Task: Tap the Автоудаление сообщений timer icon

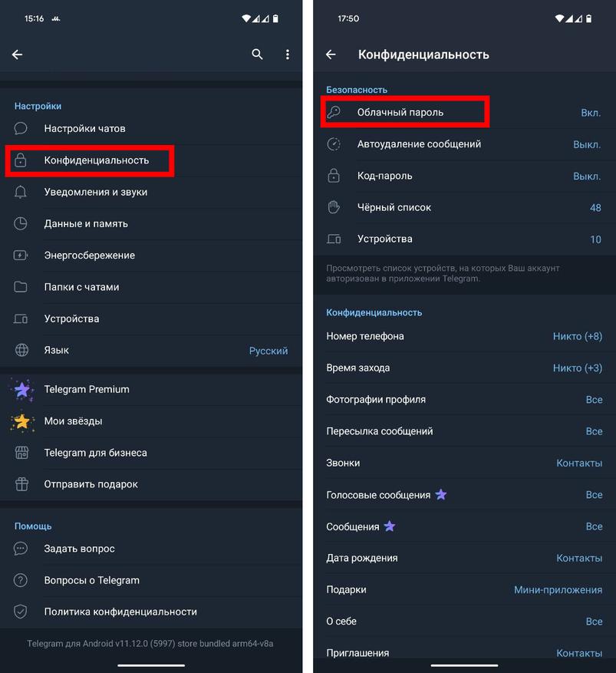Action: click(334, 144)
